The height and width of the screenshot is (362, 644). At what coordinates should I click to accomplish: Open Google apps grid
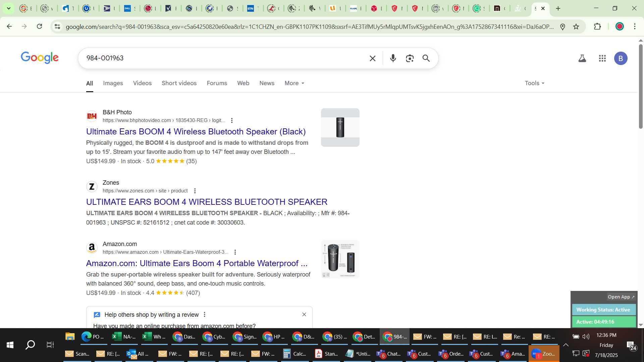pyautogui.click(x=602, y=58)
